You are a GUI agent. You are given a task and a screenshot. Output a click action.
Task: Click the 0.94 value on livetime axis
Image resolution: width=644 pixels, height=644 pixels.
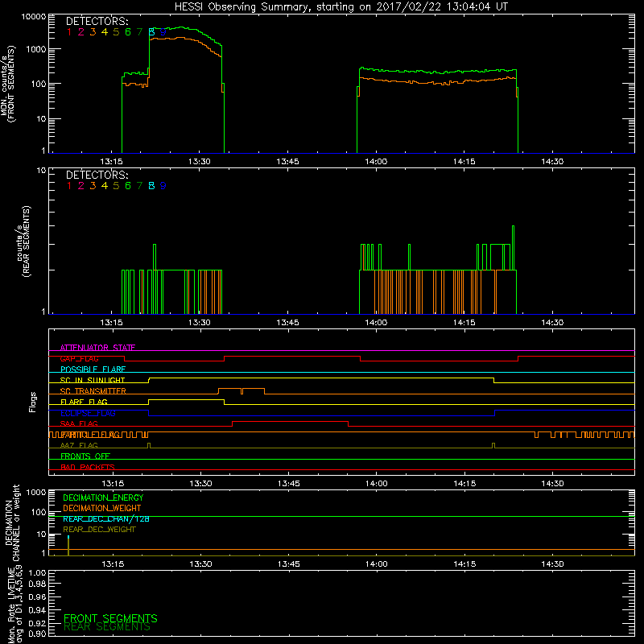point(37,610)
